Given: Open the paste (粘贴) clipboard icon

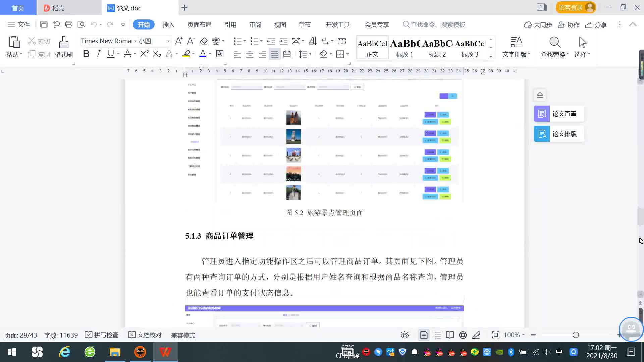Looking at the screenshot, I should point(14,43).
